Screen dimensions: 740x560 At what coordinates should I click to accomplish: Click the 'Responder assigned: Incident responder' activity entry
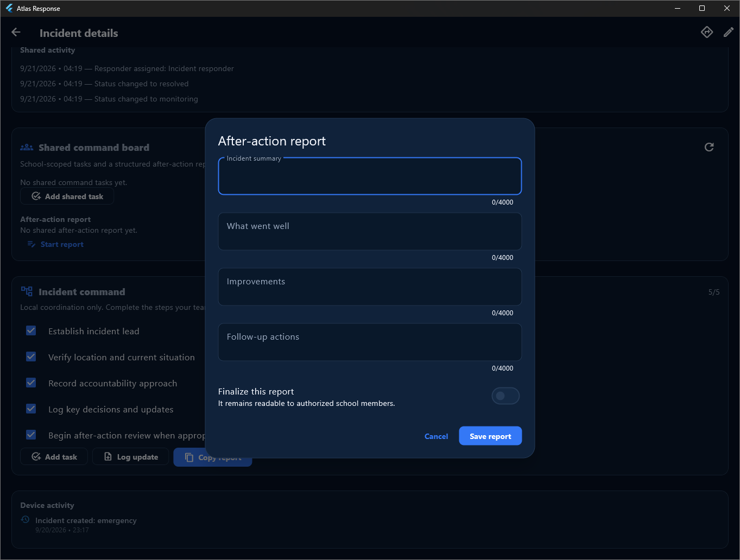tap(127, 68)
